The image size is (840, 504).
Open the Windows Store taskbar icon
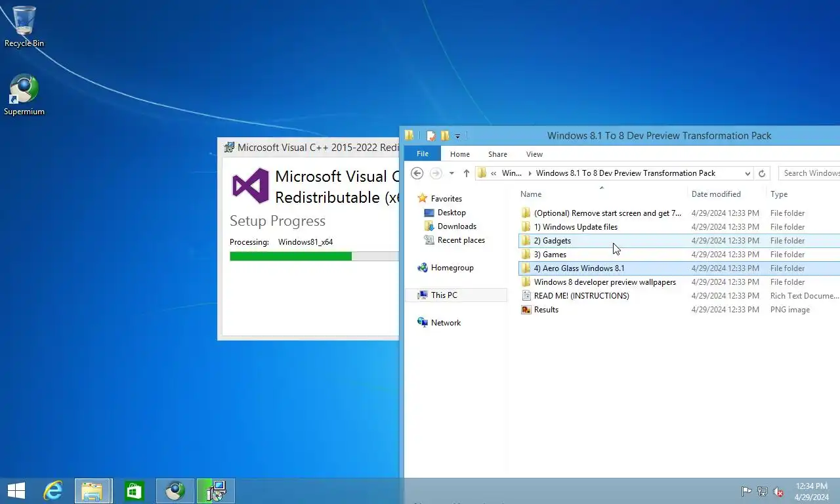point(135,491)
